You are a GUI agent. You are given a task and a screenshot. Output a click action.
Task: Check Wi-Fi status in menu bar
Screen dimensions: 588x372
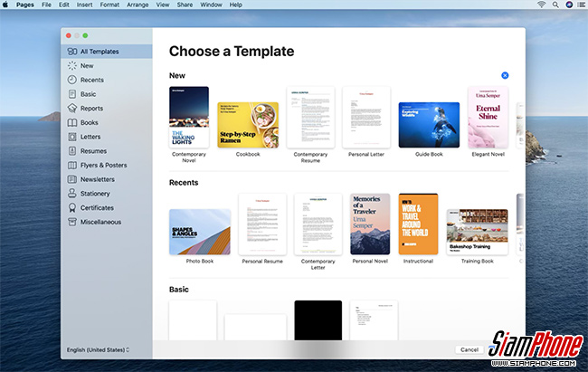(x=541, y=5)
